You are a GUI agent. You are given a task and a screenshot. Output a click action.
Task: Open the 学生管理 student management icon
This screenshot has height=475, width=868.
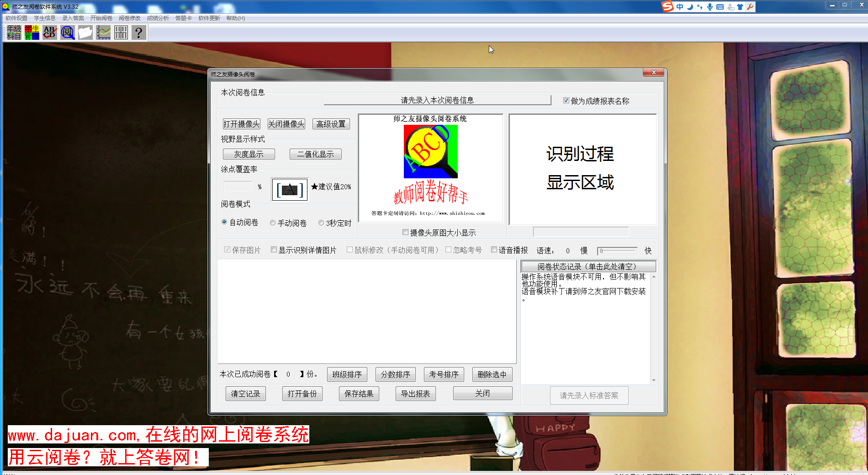(x=31, y=32)
